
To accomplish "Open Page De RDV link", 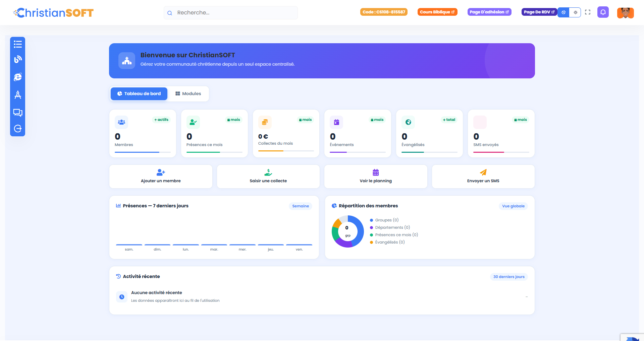I will [x=539, y=12].
